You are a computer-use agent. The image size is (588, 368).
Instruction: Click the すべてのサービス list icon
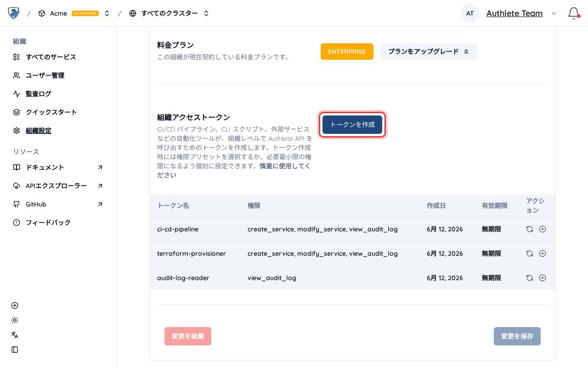pos(17,57)
